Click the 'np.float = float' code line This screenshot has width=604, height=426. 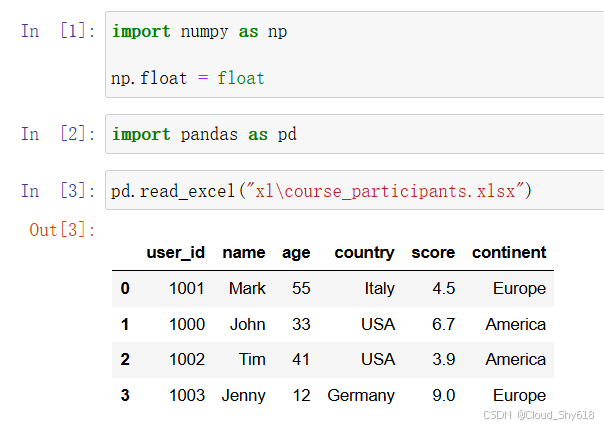pyautogui.click(x=188, y=79)
